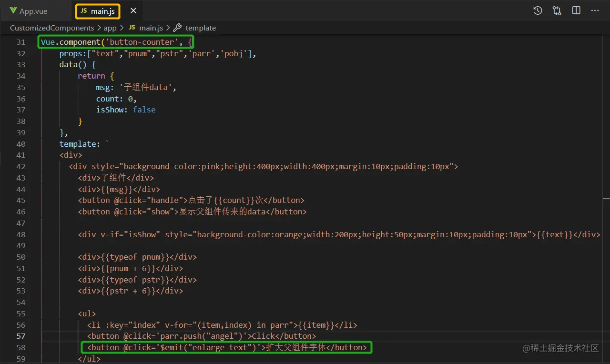The image size is (610, 364).
Task: Click the closing </ul> tag on line 59
Action: (89, 359)
